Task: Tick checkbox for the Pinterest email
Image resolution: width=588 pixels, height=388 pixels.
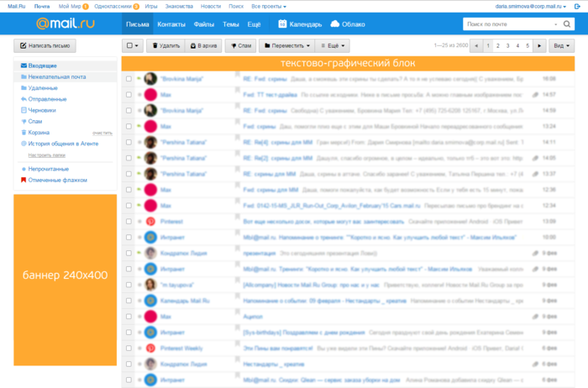Action: click(x=129, y=222)
